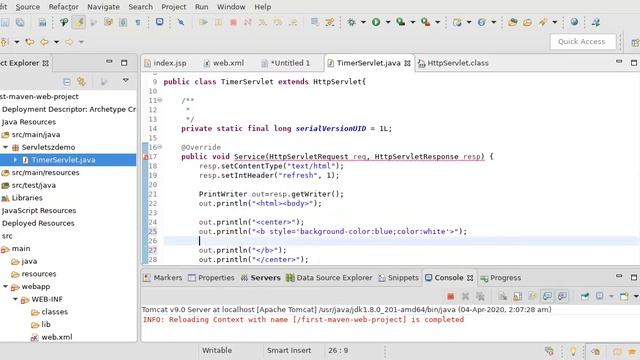Toggle Show Console When Standard Out Changes
The height and width of the screenshot is (360, 640).
point(547,296)
